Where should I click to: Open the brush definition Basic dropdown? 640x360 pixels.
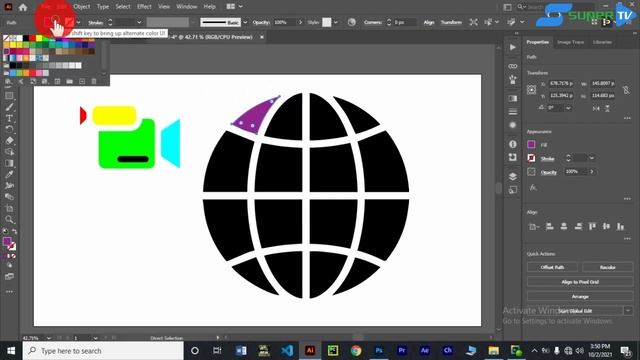(x=245, y=22)
